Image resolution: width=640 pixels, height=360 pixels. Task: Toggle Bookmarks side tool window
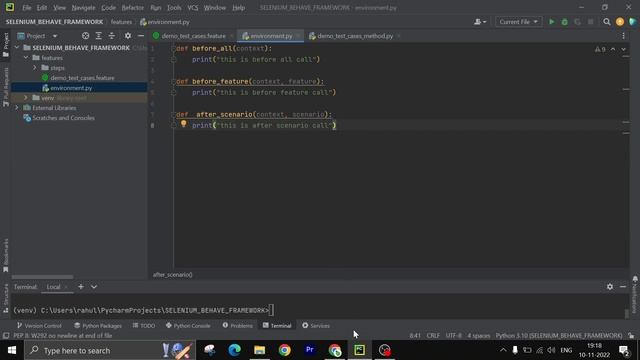6,256
